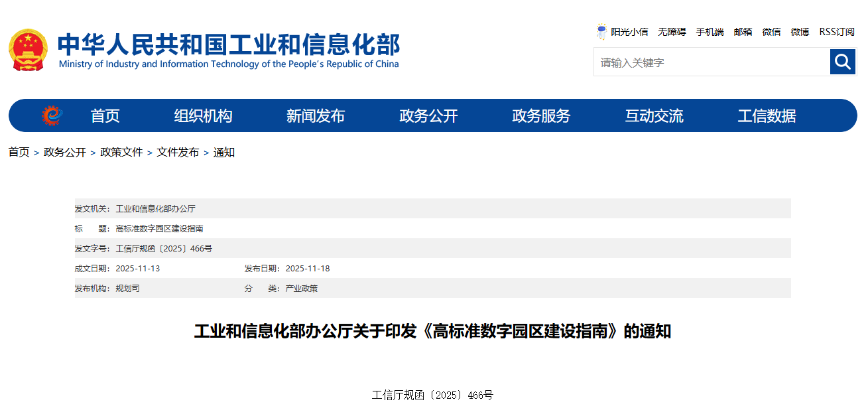The image size is (868, 420).
Task: Click 文件发布 in the breadcrumb trail
Action: tap(178, 153)
